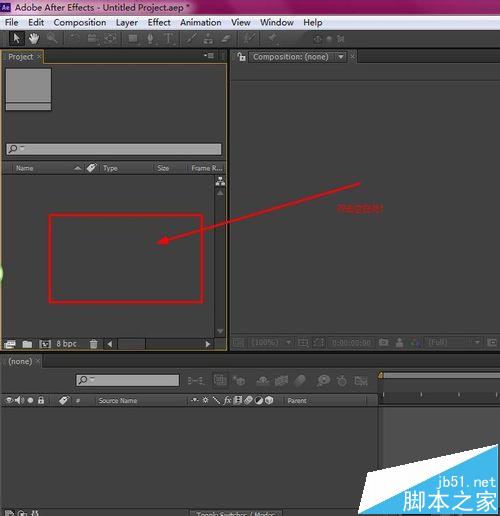Click the Project panel left scroll arrow

[x=110, y=344]
